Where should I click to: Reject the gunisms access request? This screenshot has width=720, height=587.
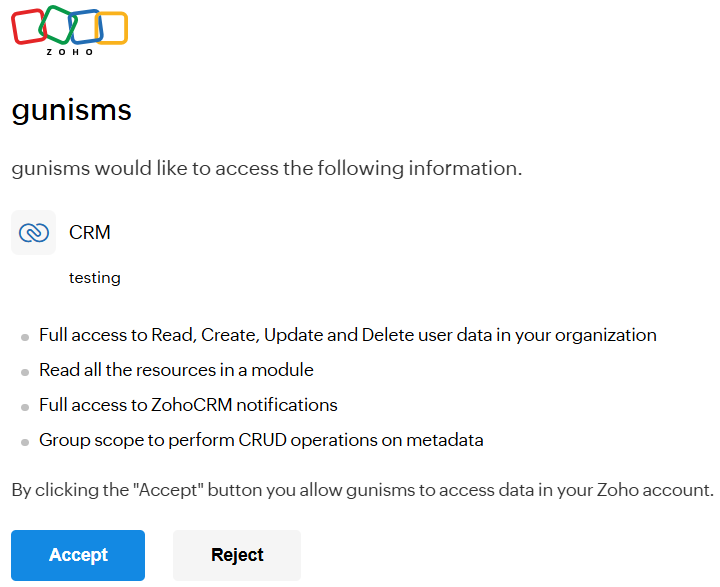pyautogui.click(x=237, y=555)
